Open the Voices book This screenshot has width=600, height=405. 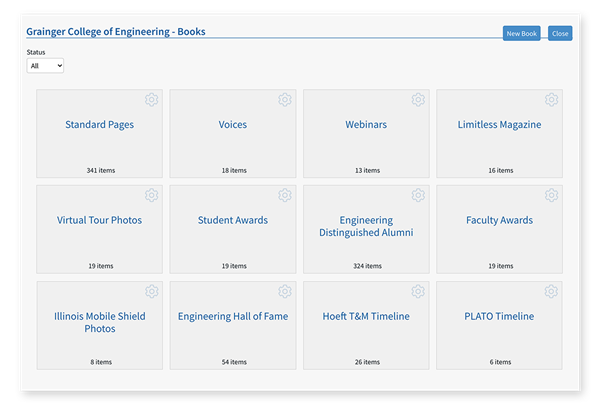click(233, 125)
